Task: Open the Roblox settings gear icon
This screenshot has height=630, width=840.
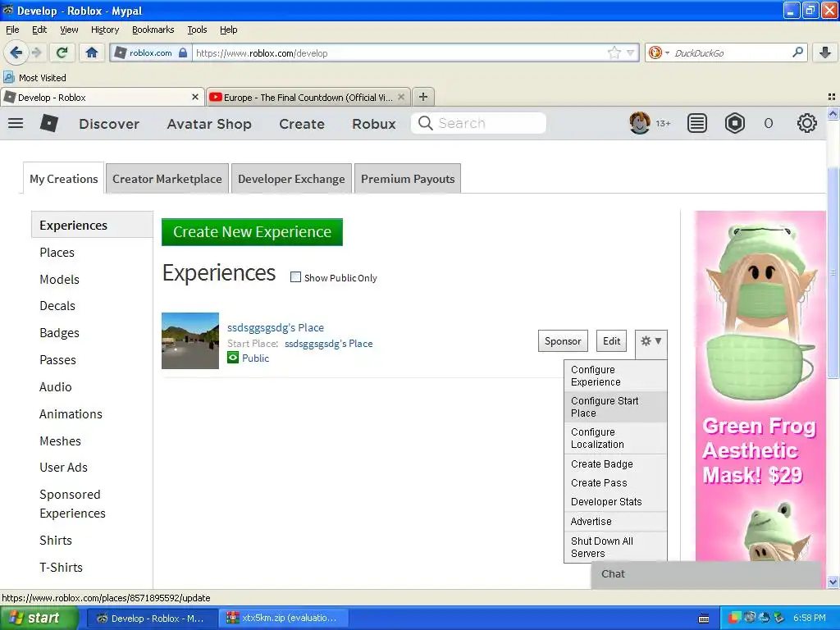Action: click(x=807, y=123)
